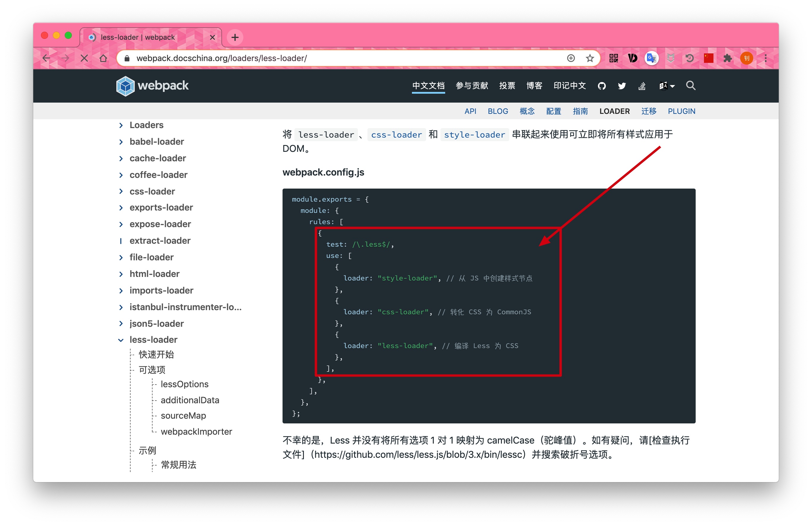
Task: Expand exports-loader in the sidebar
Action: 121,208
